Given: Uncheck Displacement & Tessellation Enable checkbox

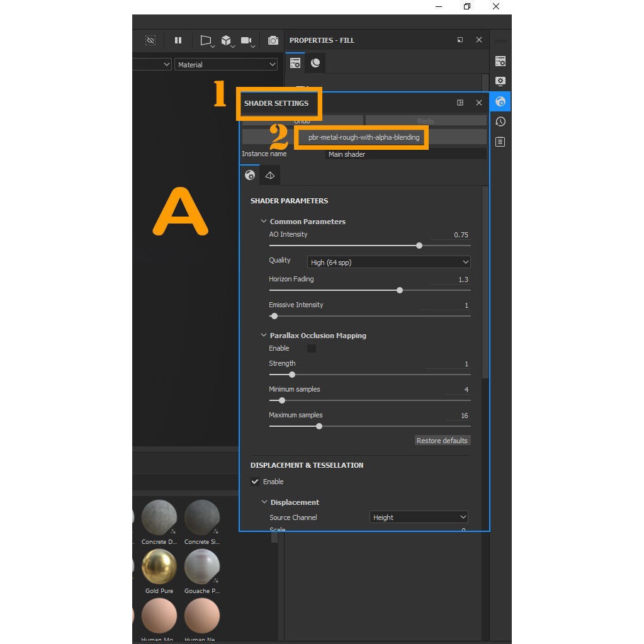Looking at the screenshot, I should tap(255, 482).
